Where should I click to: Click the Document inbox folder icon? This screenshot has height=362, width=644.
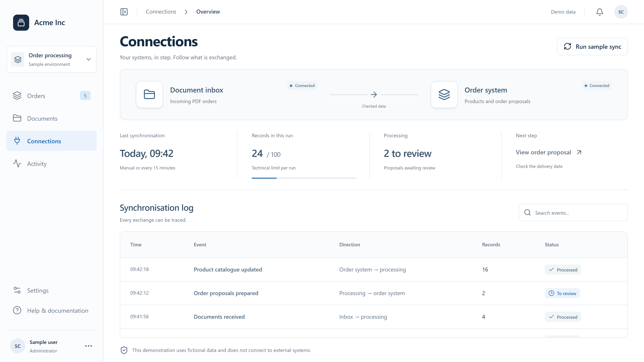tap(149, 94)
